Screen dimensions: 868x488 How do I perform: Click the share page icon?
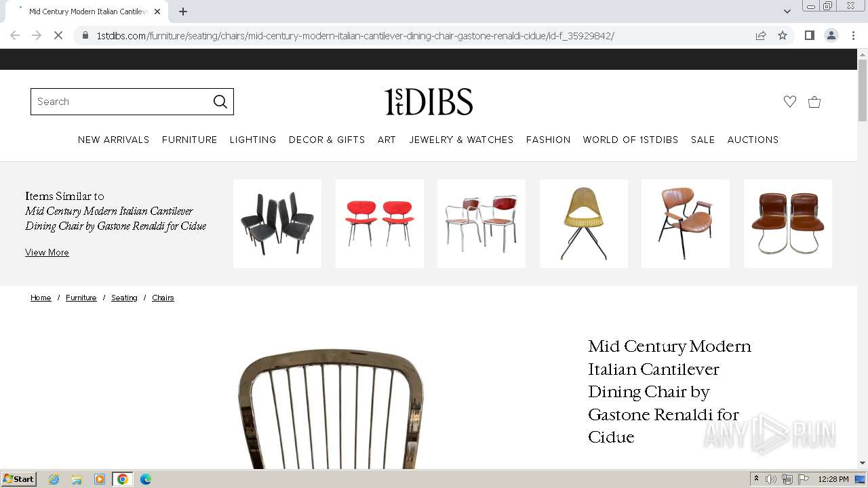point(761,35)
